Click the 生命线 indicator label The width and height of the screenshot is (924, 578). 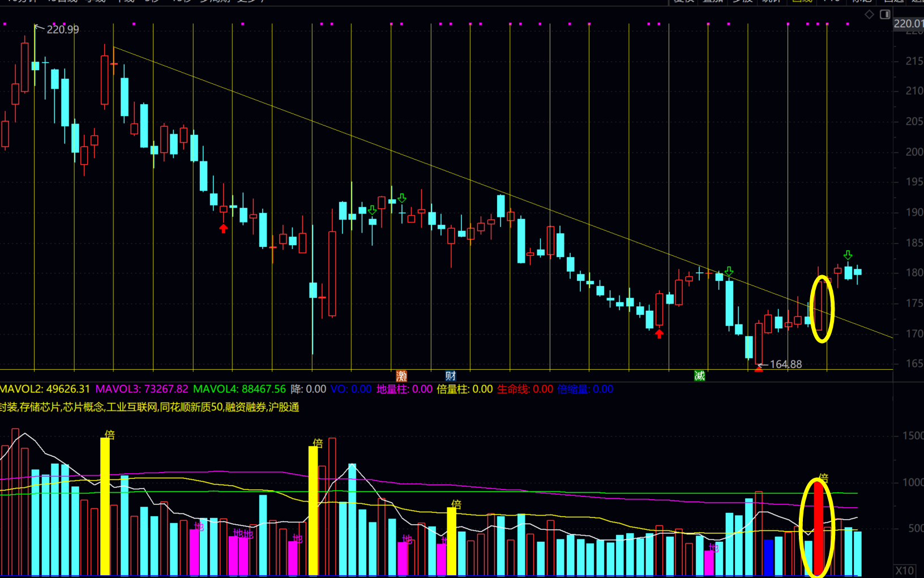(524, 389)
